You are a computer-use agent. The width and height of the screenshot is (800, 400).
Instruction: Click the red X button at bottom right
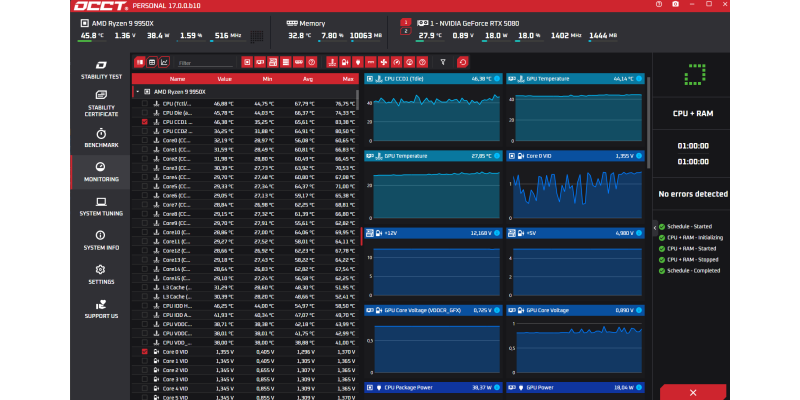(x=693, y=392)
